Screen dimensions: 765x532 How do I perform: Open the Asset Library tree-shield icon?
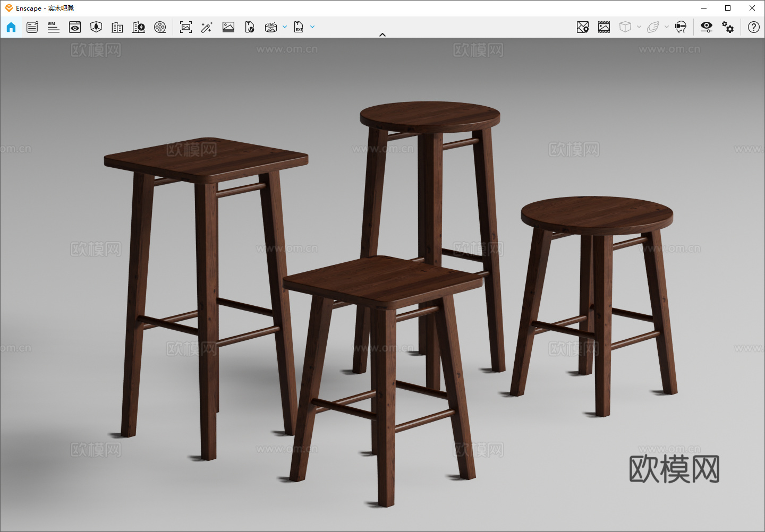(x=96, y=27)
